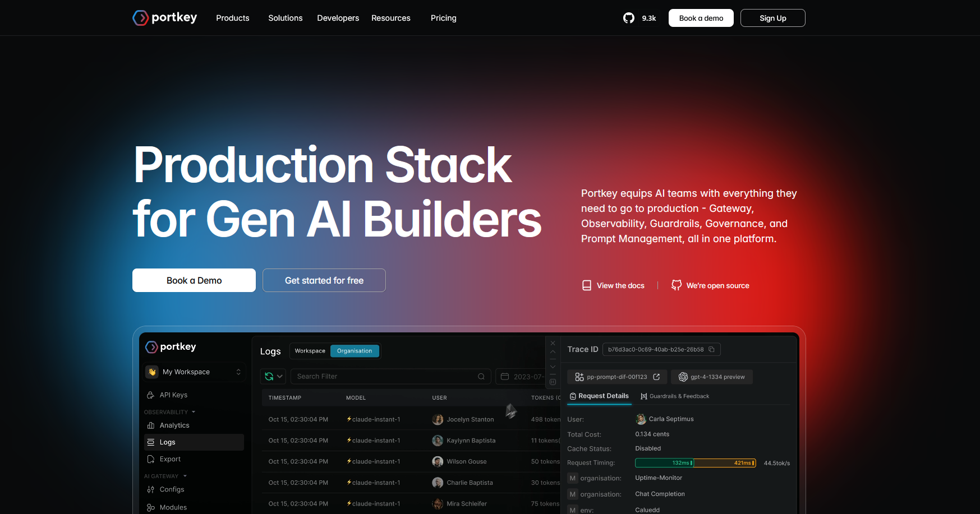Image resolution: width=980 pixels, height=514 pixels.
Task: Click the Uptime-Monitor value
Action: [x=659, y=478]
